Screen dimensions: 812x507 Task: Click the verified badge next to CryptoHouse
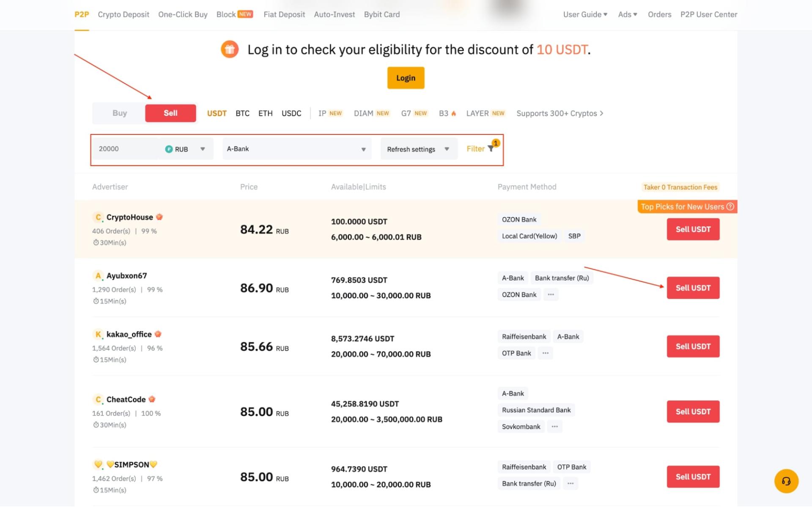[159, 217]
